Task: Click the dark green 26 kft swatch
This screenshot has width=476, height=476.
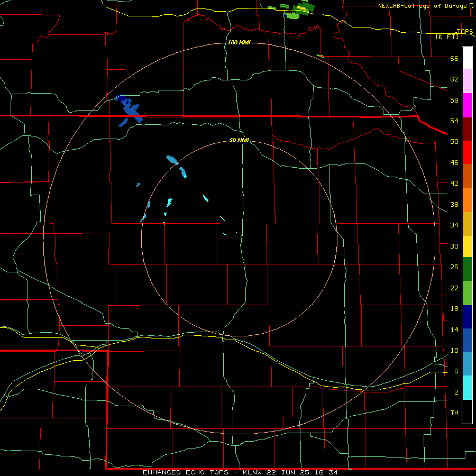Action: pyautogui.click(x=467, y=269)
